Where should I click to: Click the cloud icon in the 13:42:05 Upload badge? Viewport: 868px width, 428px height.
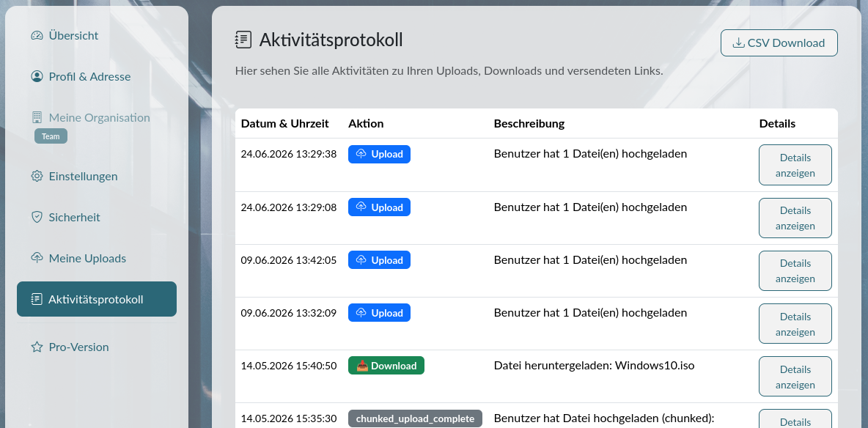(x=361, y=260)
